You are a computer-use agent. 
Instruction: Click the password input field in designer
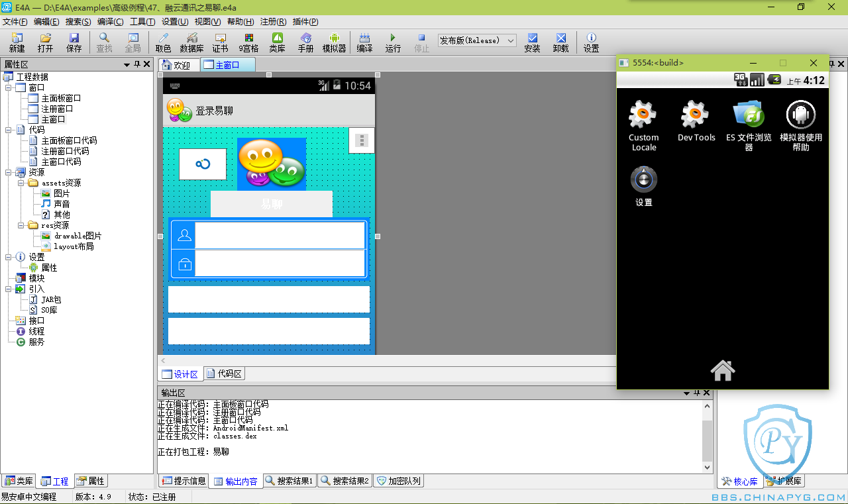click(x=280, y=263)
